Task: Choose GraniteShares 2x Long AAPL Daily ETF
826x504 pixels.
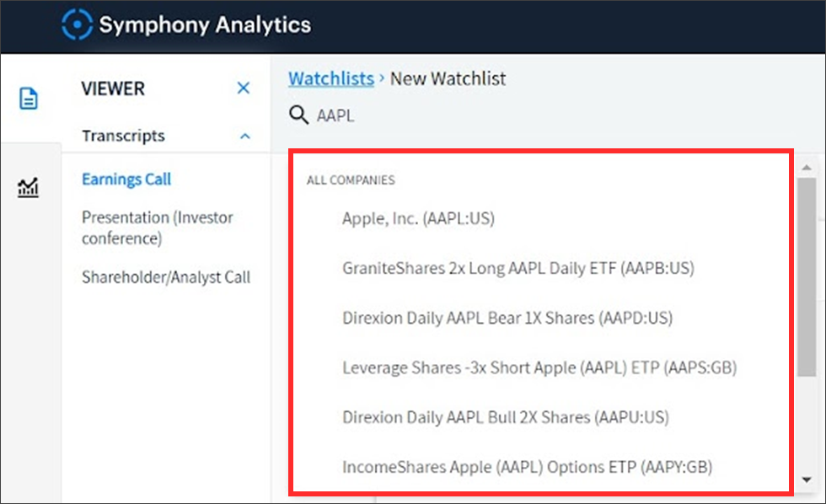Action: tap(518, 268)
